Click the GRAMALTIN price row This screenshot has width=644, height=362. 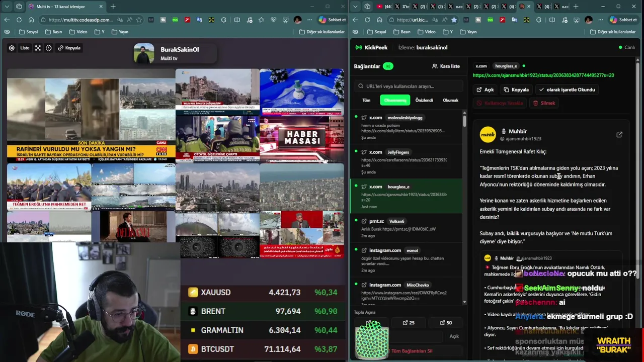tap(264, 330)
